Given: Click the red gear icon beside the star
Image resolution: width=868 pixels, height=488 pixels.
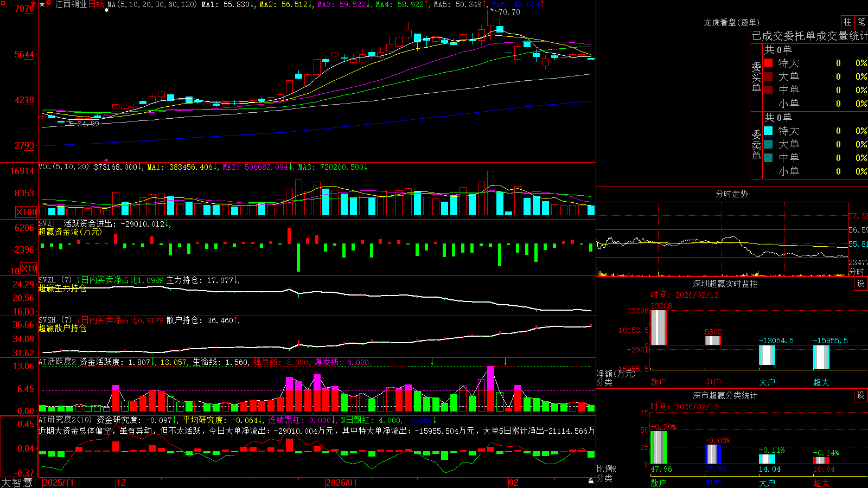Looking at the screenshot, I should [49, 4].
